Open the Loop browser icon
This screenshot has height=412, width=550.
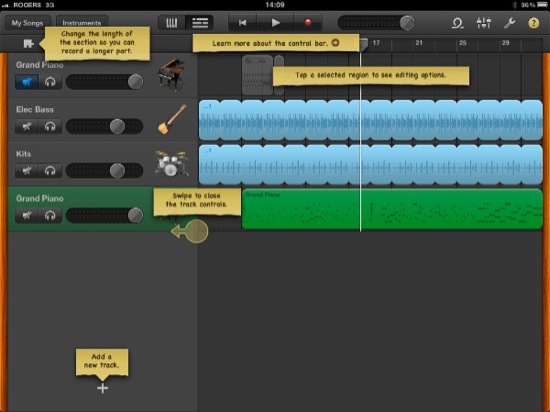coord(457,23)
